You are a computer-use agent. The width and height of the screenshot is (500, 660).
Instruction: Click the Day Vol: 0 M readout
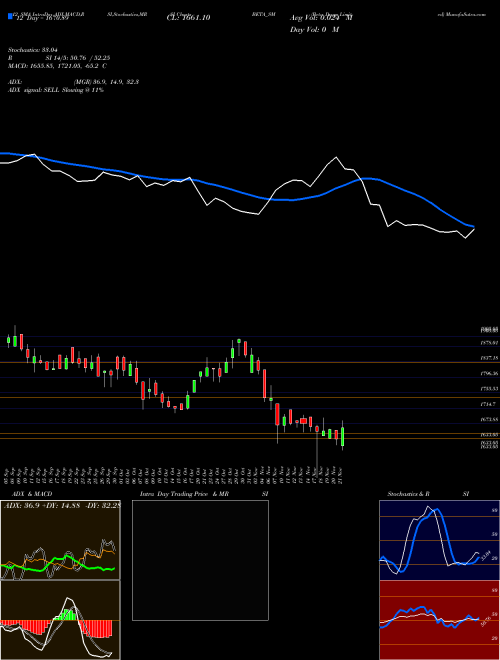314,30
